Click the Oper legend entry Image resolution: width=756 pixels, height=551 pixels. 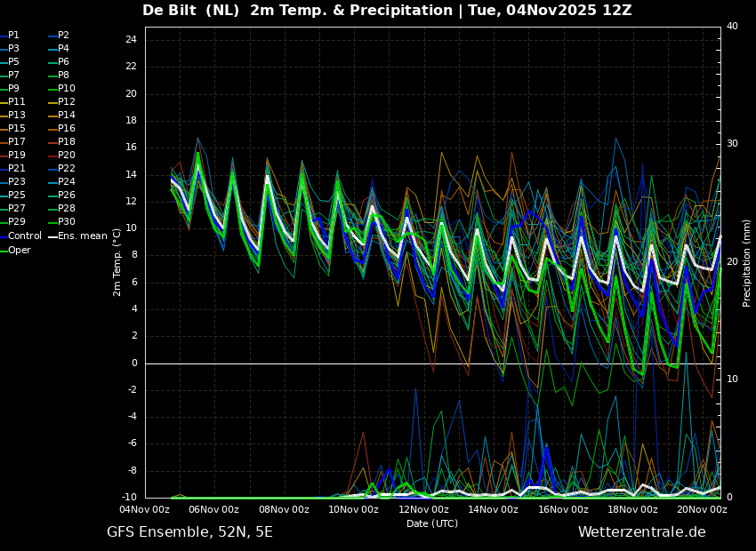tap(20, 251)
